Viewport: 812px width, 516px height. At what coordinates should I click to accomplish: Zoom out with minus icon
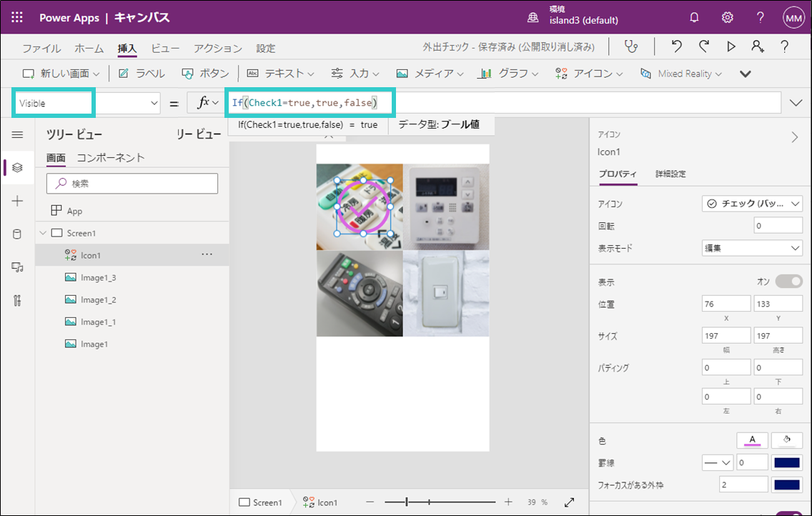pyautogui.click(x=370, y=502)
